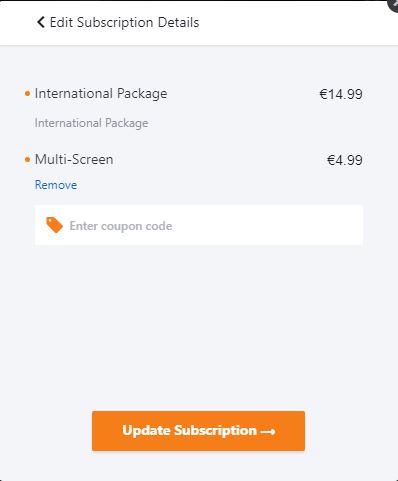Click the empty right side of coupon box
This screenshot has height=481, width=398.
coord(283,225)
